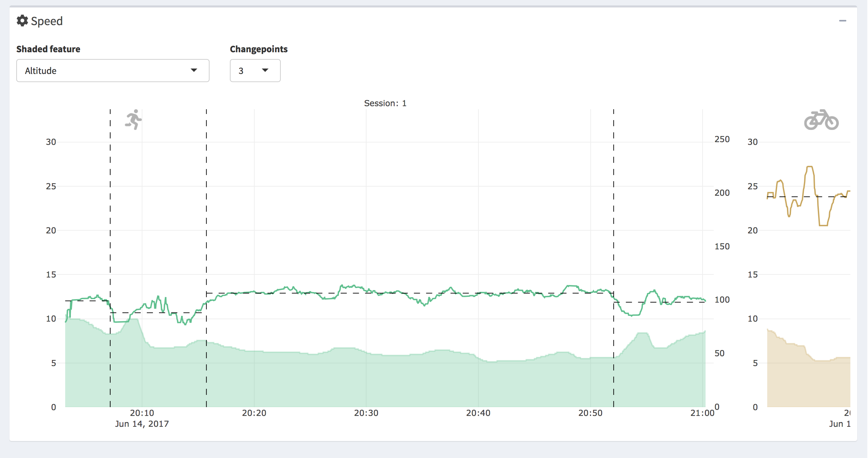This screenshot has height=458, width=868.
Task: Open the Altitude shaded feature dropdown
Action: coord(113,71)
